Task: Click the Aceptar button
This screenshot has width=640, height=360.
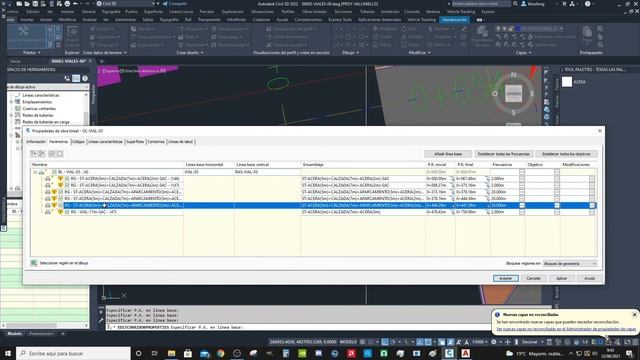Action: coord(506,278)
